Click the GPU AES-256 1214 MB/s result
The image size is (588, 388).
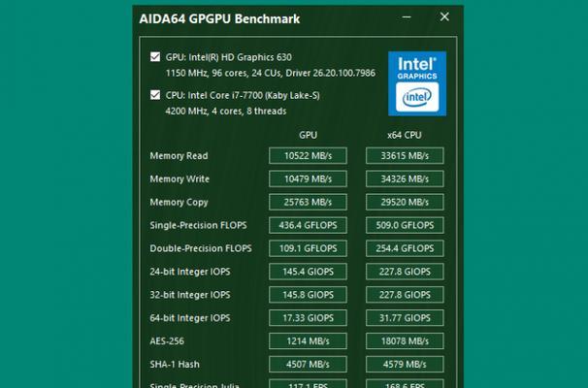pyautogui.click(x=308, y=341)
